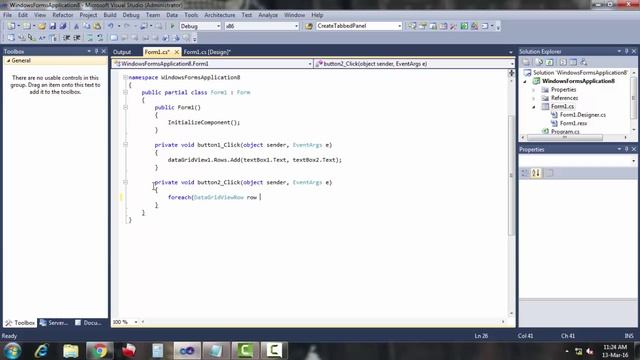Click View Class Diagram icon in Solution Explorer
The height and width of the screenshot is (360, 640).
point(584,62)
